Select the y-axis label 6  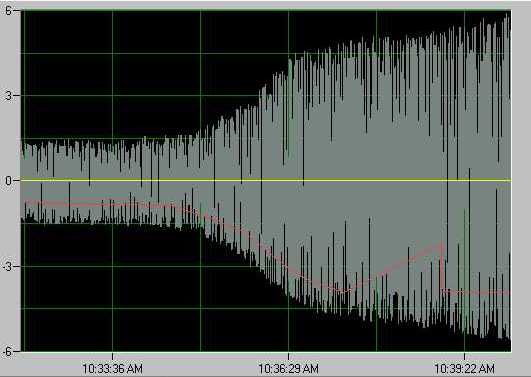[7, 10]
